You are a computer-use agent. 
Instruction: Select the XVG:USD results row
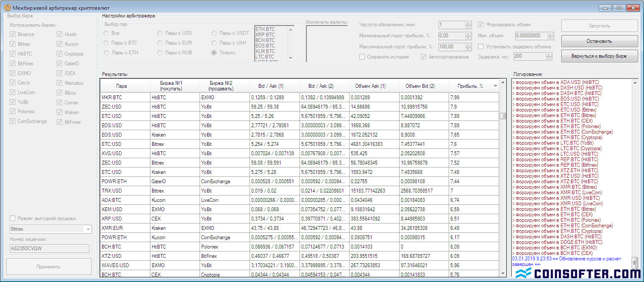pyautogui.click(x=299, y=154)
